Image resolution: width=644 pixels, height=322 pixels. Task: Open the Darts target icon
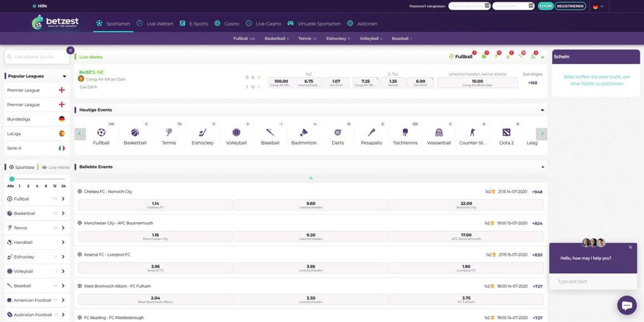pyautogui.click(x=338, y=132)
